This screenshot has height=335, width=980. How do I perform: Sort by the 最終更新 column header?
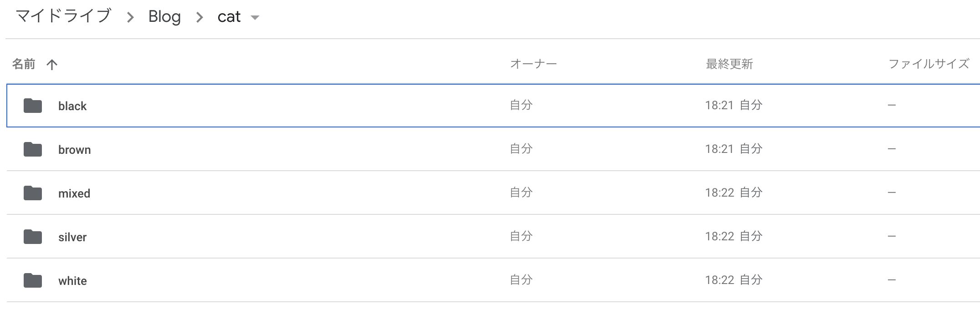click(x=729, y=64)
